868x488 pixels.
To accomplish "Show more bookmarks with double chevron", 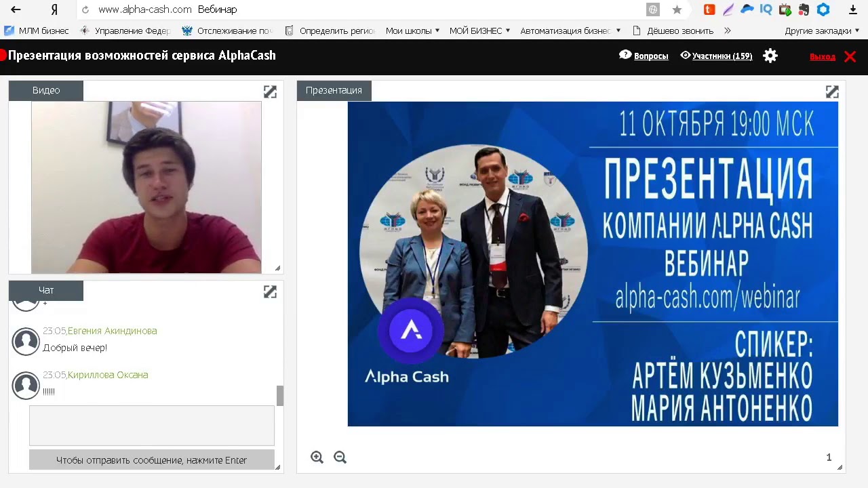I will pos(728,30).
